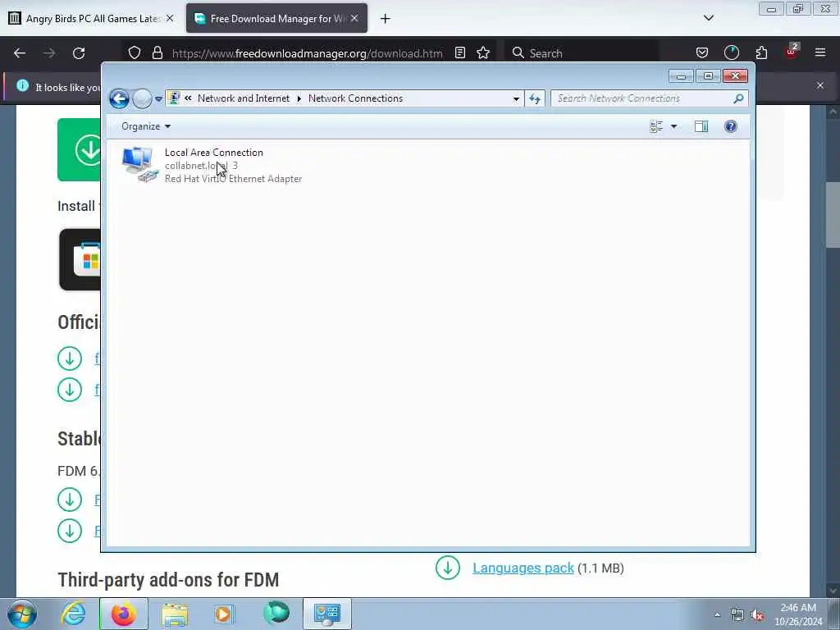Switch to Firefox in taskbar
The height and width of the screenshot is (630, 840).
[x=123, y=614]
